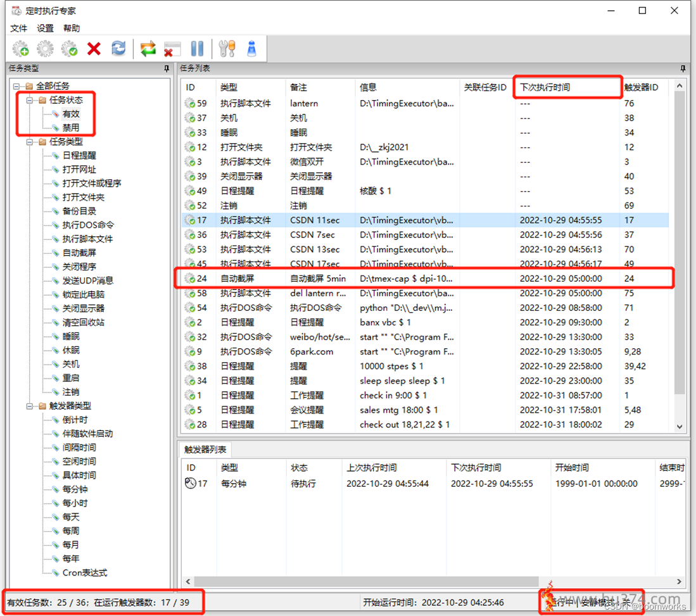
Task: Click the task list scroll down arrow
Action: [680, 427]
